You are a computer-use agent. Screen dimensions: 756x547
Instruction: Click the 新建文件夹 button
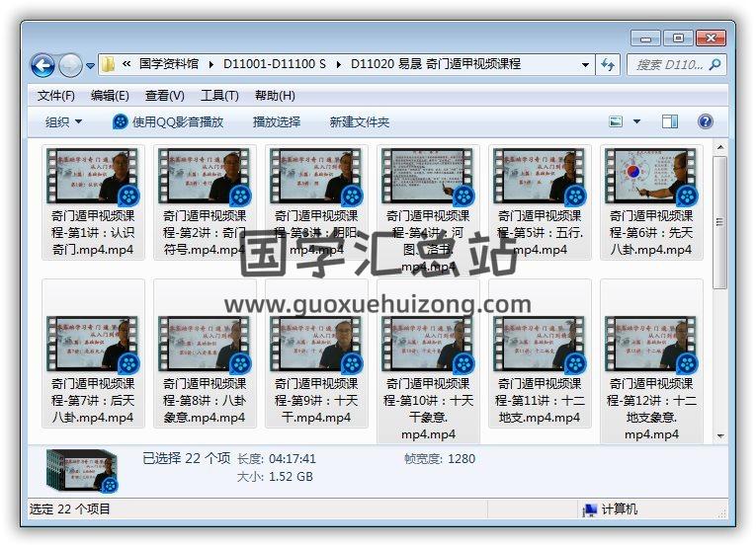[360, 121]
